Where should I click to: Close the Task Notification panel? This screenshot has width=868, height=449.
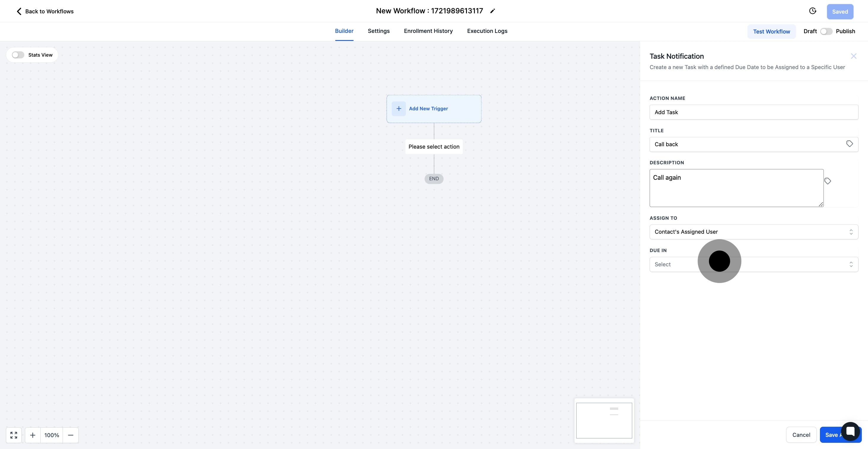(x=853, y=56)
